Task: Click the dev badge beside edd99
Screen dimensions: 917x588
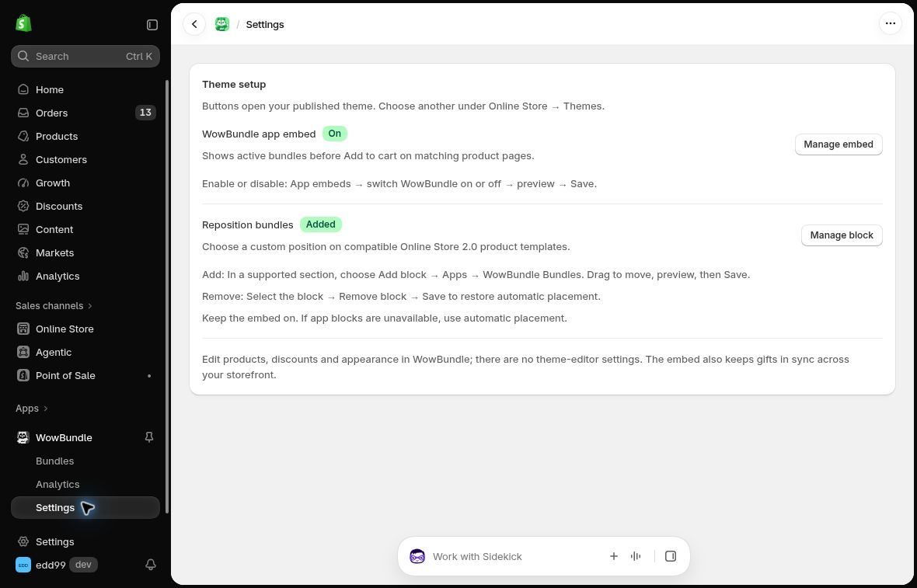Action: coord(83,565)
